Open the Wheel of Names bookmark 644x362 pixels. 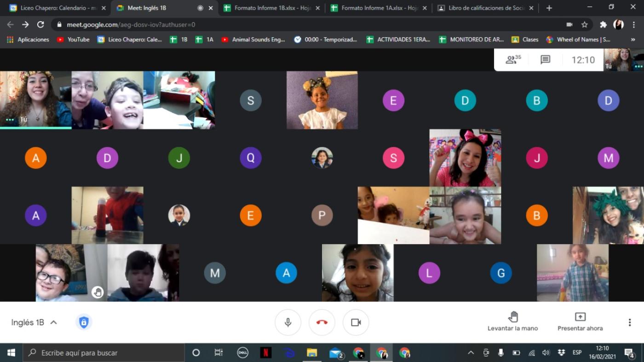pos(578,40)
